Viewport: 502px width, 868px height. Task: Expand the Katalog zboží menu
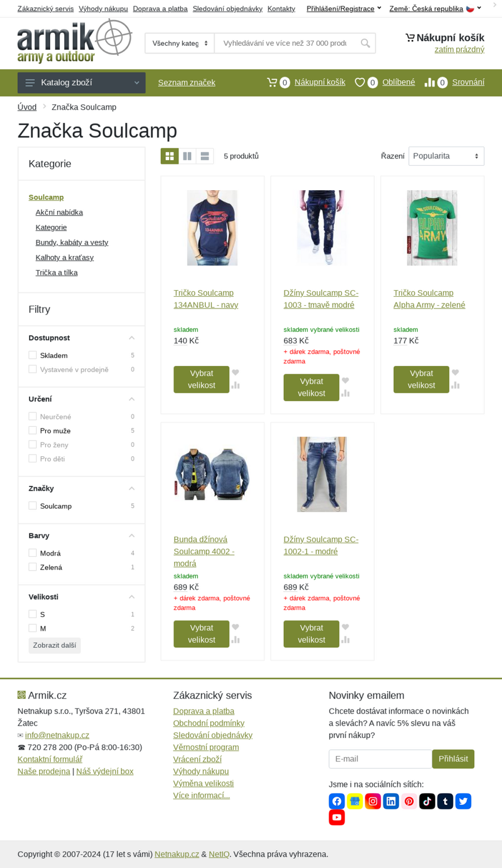[x=81, y=83]
